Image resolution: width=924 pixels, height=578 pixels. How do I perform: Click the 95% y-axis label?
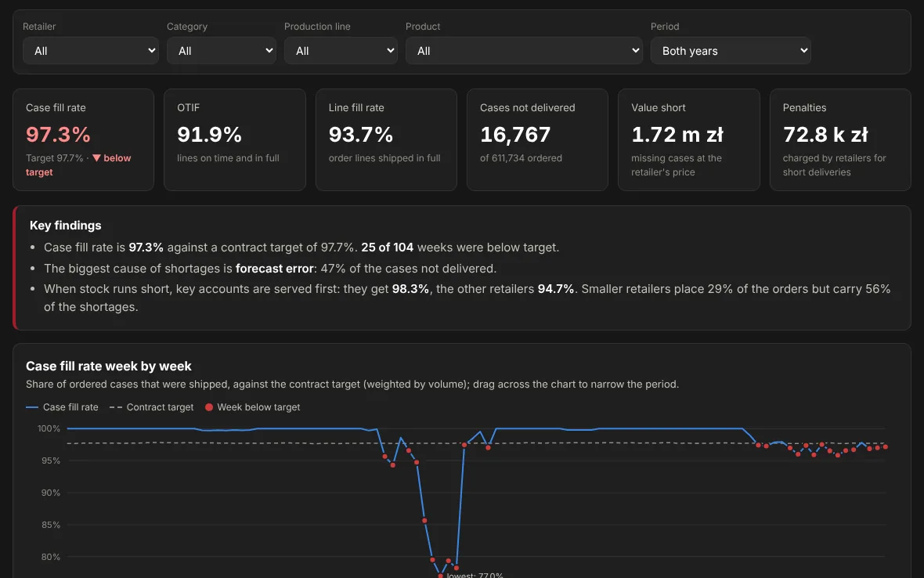tap(51, 461)
